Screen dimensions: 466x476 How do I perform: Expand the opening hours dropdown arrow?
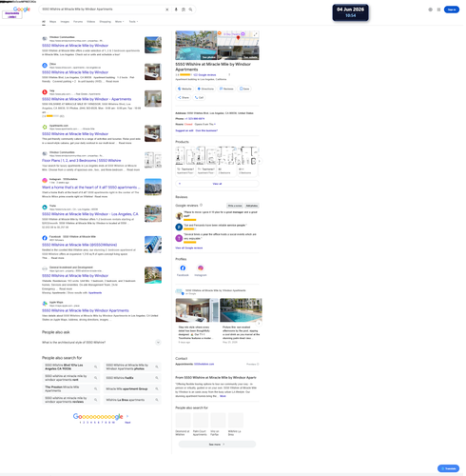coord(215,124)
